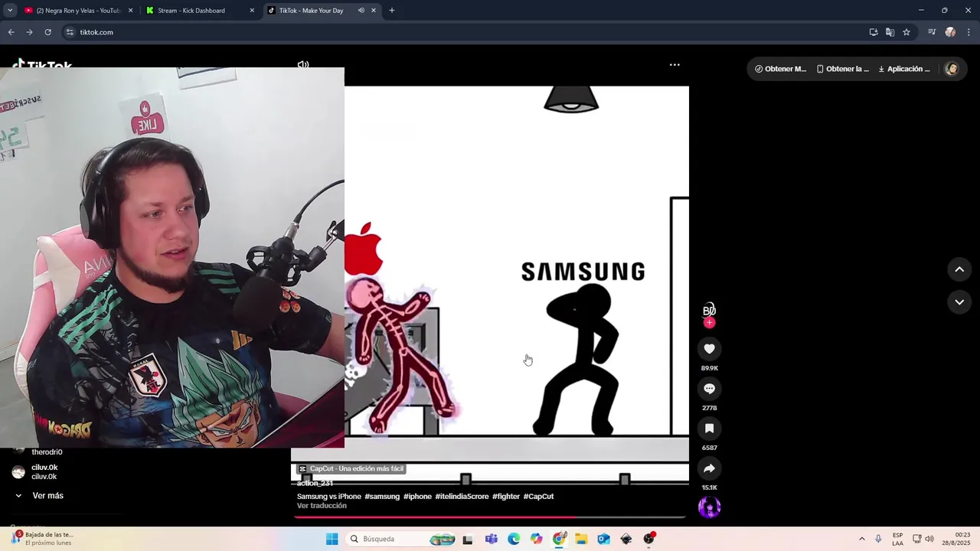Open the Chrome profile avatar
Viewport: 980px width, 551px height.
click(950, 32)
